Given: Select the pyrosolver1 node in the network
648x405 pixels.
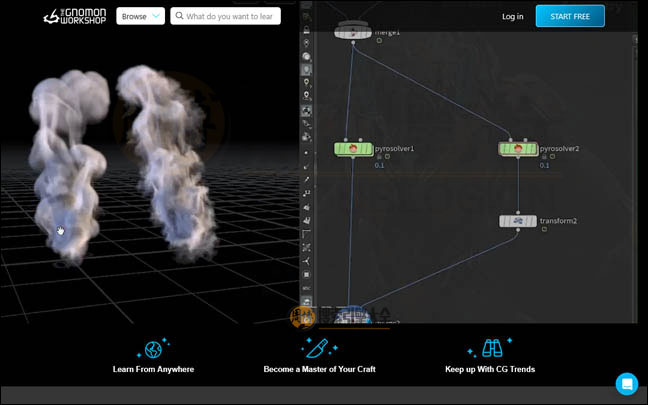Looking at the screenshot, I should click(x=353, y=149).
